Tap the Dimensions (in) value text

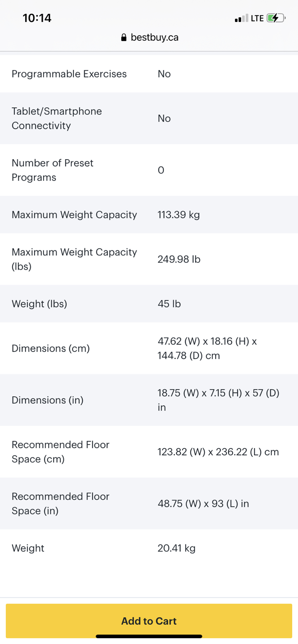click(218, 400)
